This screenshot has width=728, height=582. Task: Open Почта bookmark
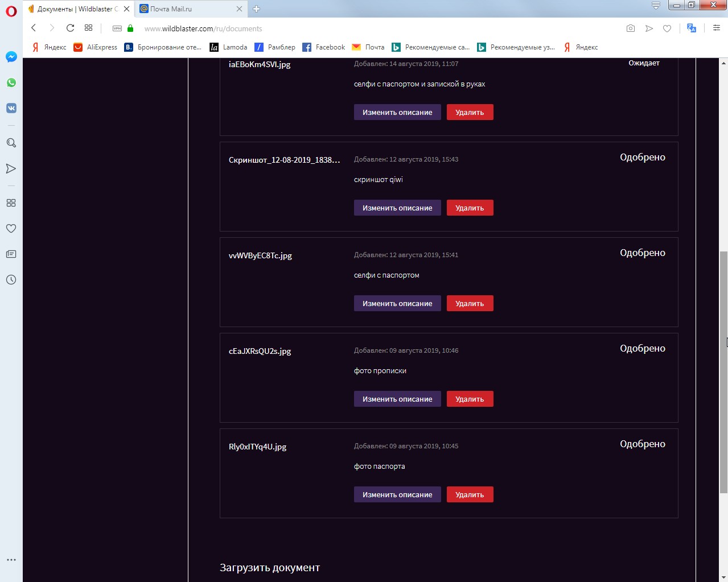pyautogui.click(x=368, y=47)
